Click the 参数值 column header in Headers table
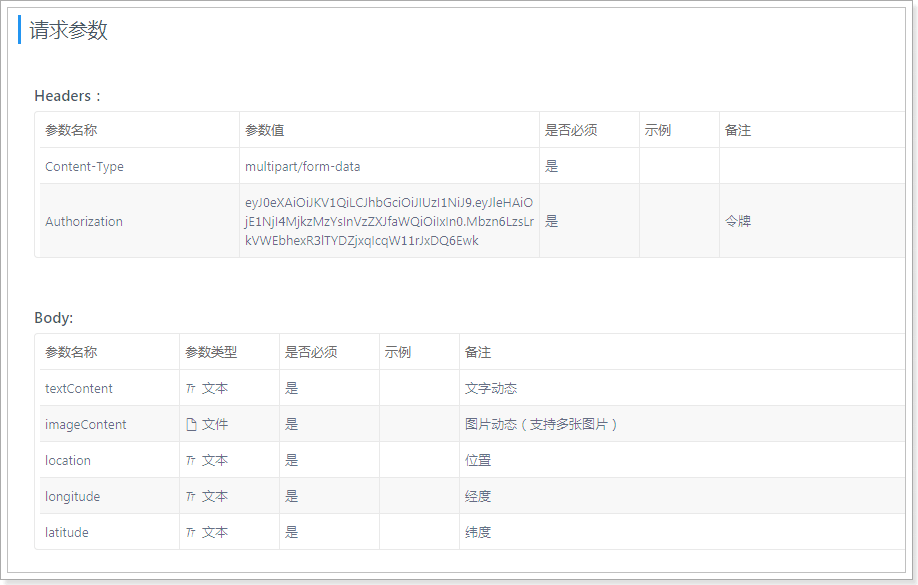The height and width of the screenshot is (585, 918). [x=265, y=131]
